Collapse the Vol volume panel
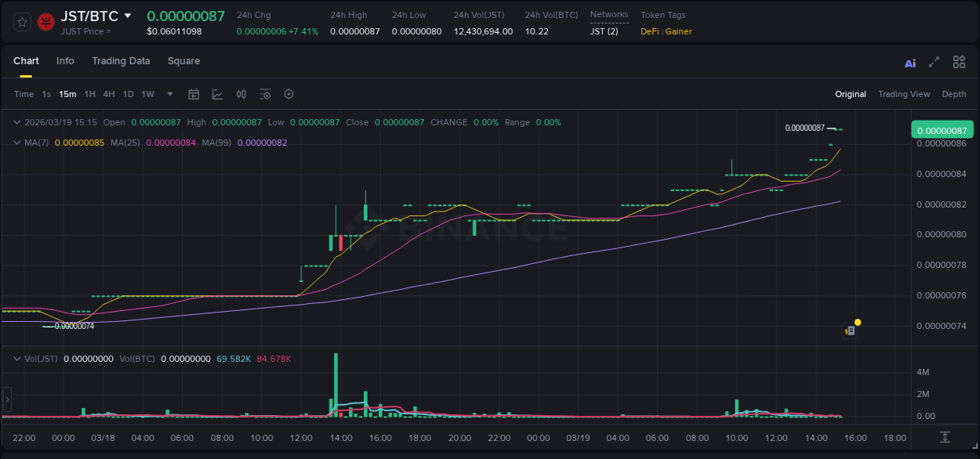The width and height of the screenshot is (980, 459). (17, 358)
